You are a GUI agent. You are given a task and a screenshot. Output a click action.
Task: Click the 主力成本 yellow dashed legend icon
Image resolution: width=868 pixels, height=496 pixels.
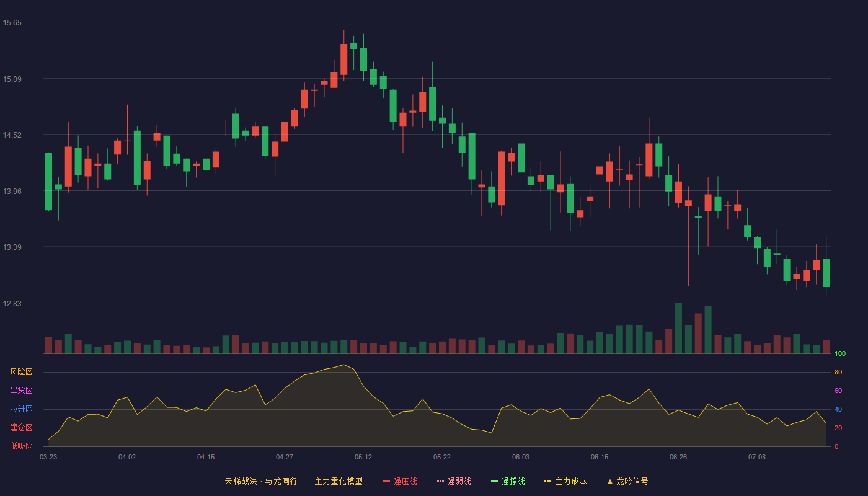point(547,481)
